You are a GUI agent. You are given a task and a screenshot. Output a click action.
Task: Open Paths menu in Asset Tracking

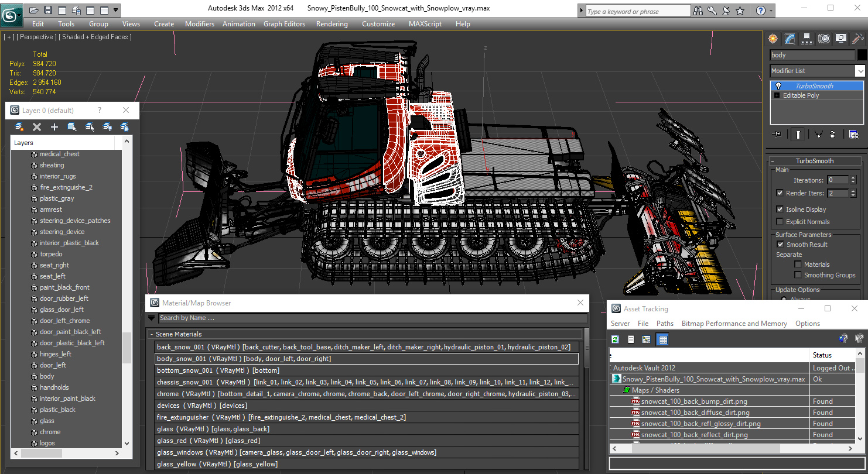coord(665,324)
